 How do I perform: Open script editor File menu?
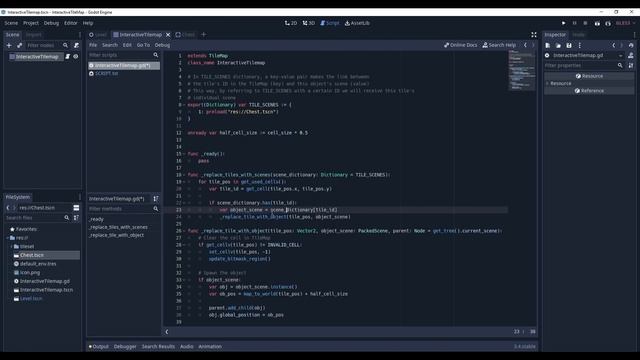93,45
